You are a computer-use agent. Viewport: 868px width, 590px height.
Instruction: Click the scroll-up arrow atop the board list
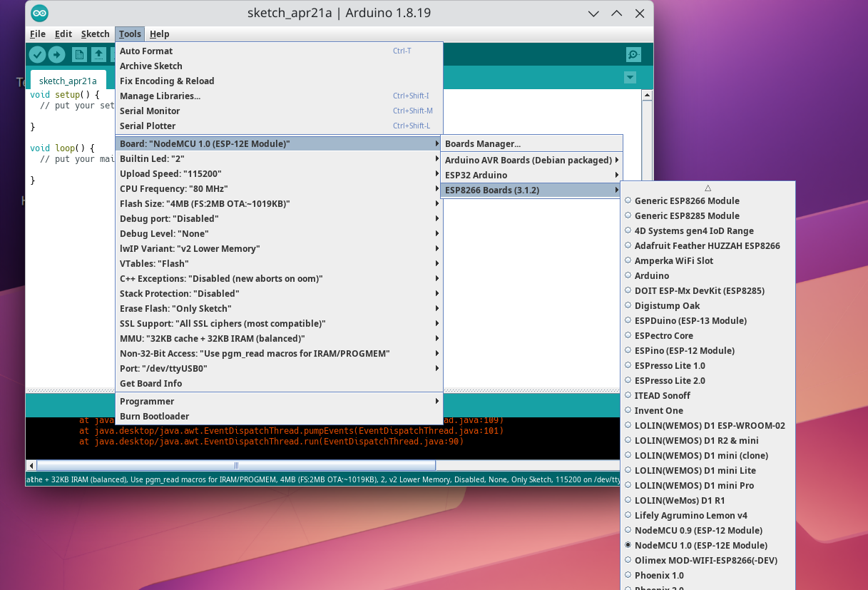(708, 188)
